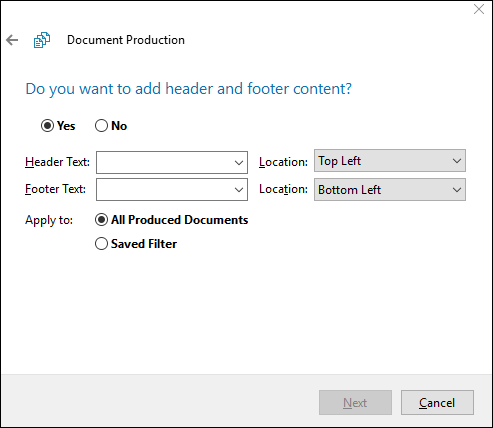The width and height of the screenshot is (493, 428).
Task: Expand the Footer Text dropdown arrow
Action: tap(239, 190)
